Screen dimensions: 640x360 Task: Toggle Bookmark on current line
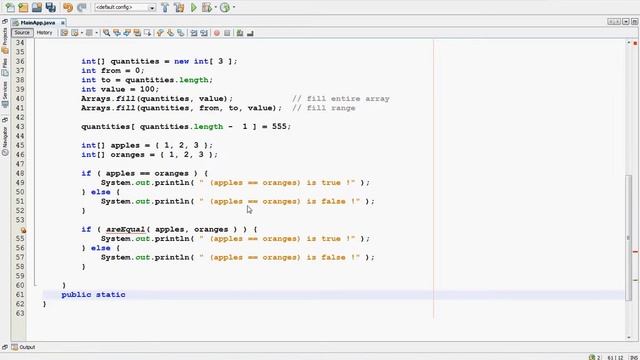pos(180,33)
